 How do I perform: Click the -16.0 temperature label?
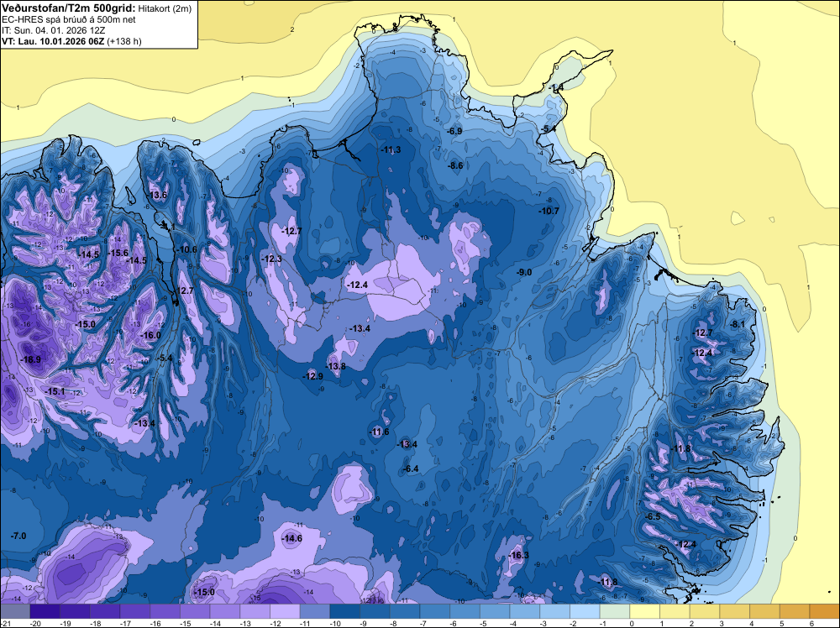click(150, 335)
